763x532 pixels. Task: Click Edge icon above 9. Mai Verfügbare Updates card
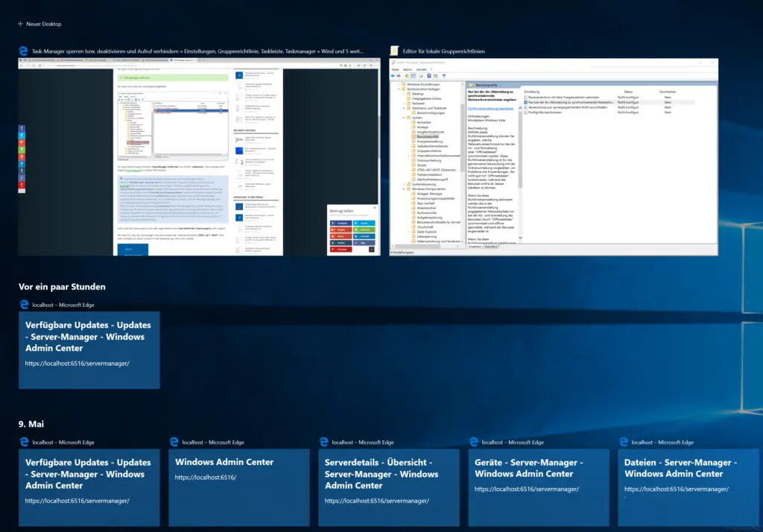click(x=24, y=442)
